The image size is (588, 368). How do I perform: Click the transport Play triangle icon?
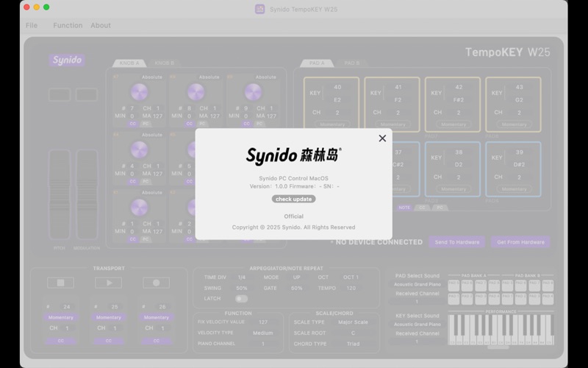[108, 283]
